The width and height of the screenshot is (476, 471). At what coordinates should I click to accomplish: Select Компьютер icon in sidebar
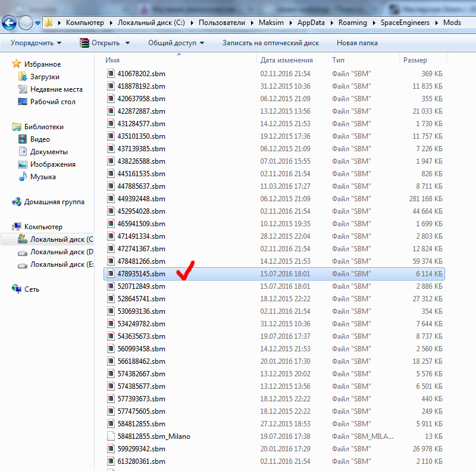[17, 227]
